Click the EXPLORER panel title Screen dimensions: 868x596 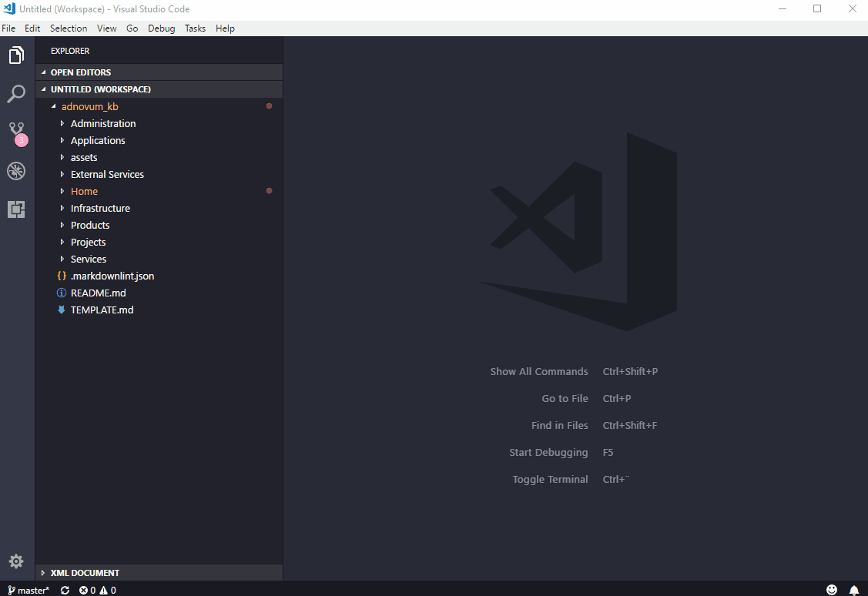click(70, 51)
